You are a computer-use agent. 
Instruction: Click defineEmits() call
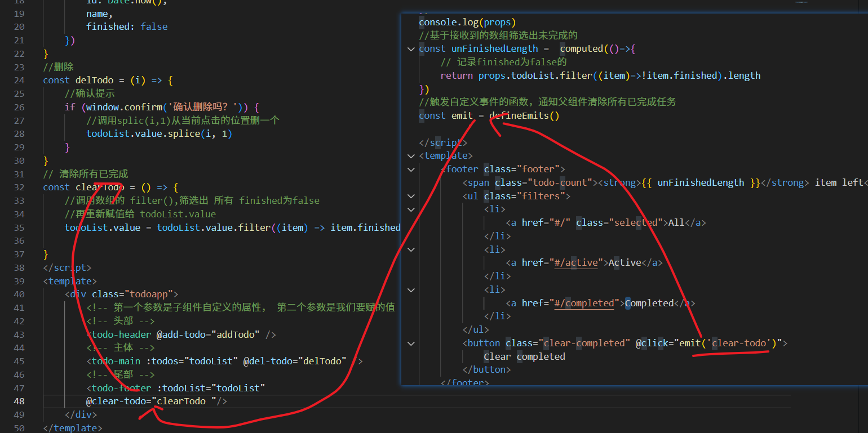(x=524, y=116)
